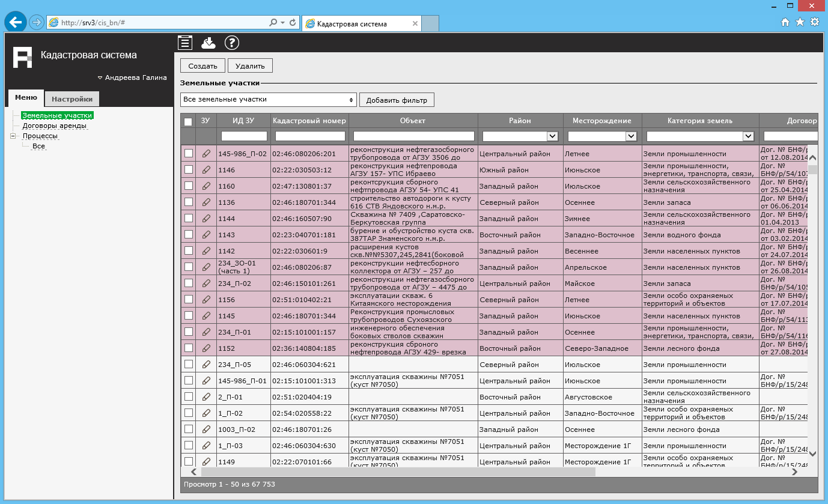The width and height of the screenshot is (828, 504).
Task: Click edit pencil for row 1143
Action: pos(206,234)
